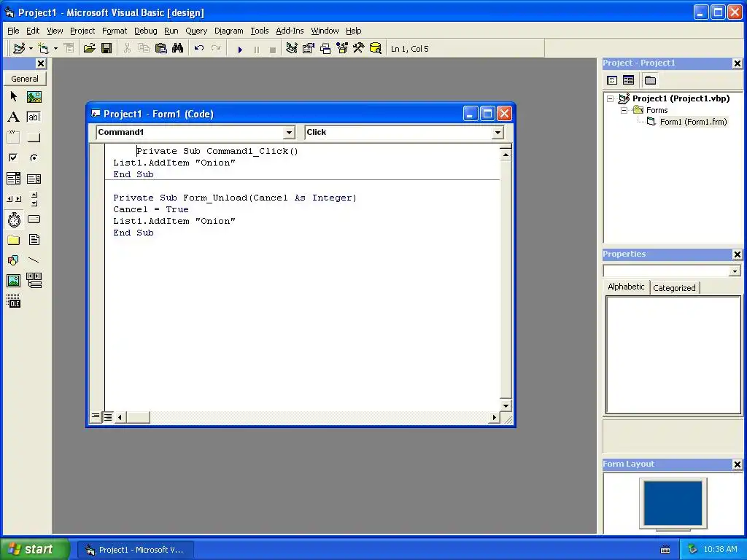
Task: Select Form1 (Form1.frm) in project tree
Action: tap(693, 122)
